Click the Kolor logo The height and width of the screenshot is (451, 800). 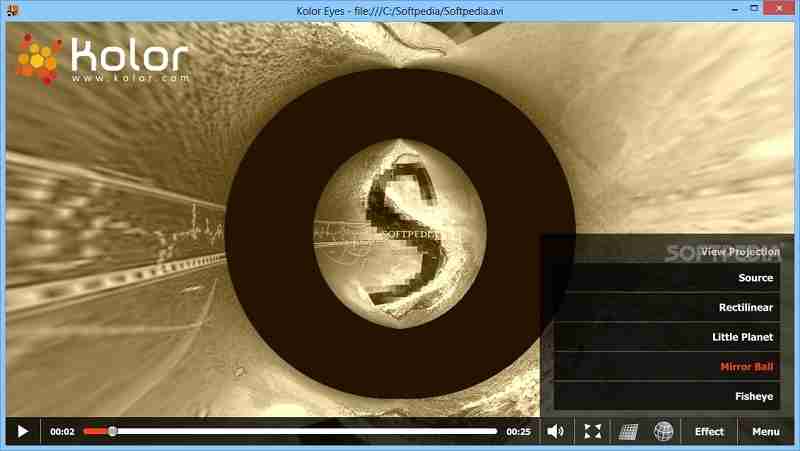(101, 59)
